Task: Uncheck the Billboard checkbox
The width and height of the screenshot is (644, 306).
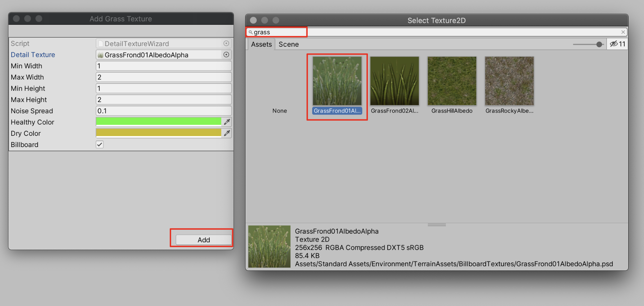Action: pyautogui.click(x=100, y=144)
